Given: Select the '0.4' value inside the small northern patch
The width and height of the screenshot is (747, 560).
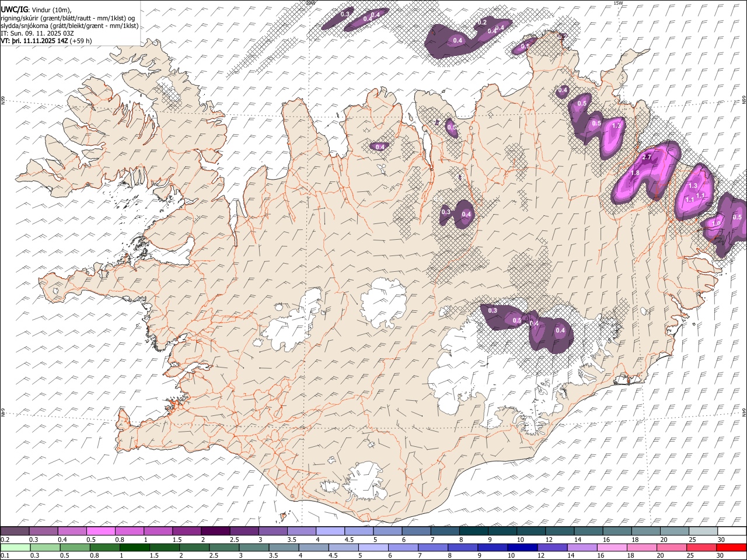Looking at the screenshot, I should point(380,147).
